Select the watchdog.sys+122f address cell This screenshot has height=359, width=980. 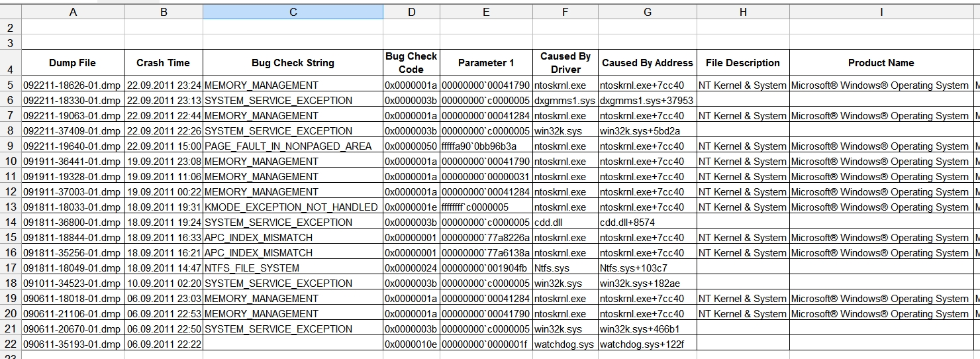pyautogui.click(x=642, y=344)
